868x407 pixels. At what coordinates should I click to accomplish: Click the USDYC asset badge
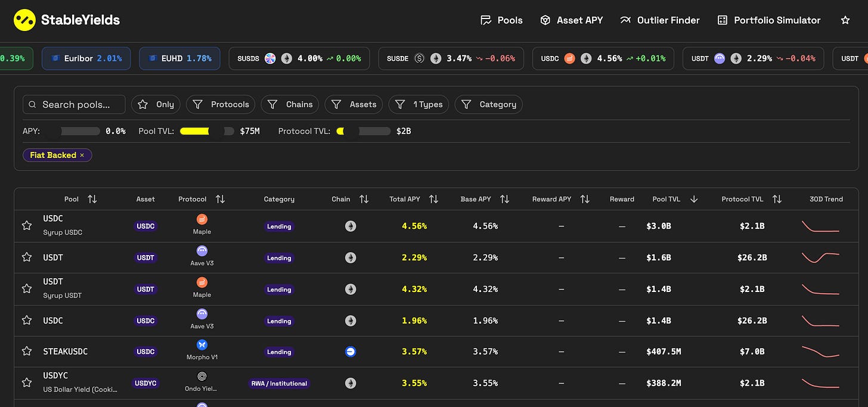click(x=145, y=383)
